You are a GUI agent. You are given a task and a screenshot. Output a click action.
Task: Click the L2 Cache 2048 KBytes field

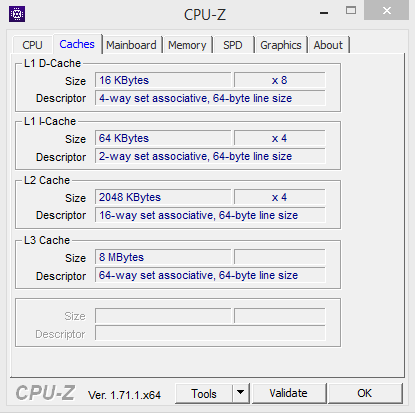(163, 197)
